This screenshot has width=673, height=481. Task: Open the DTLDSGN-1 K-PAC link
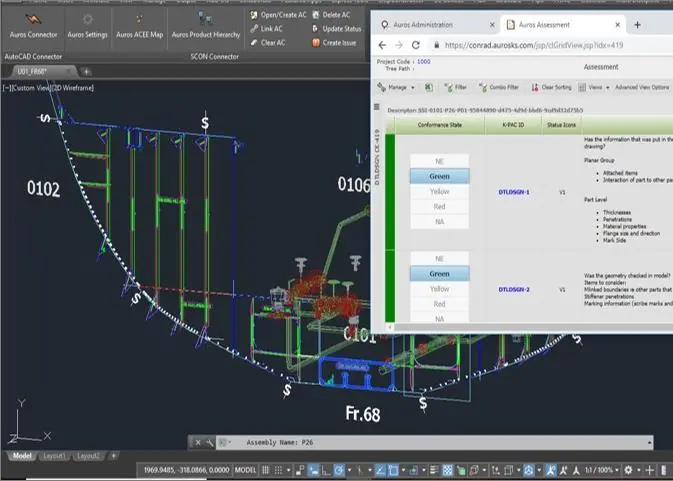click(x=514, y=192)
